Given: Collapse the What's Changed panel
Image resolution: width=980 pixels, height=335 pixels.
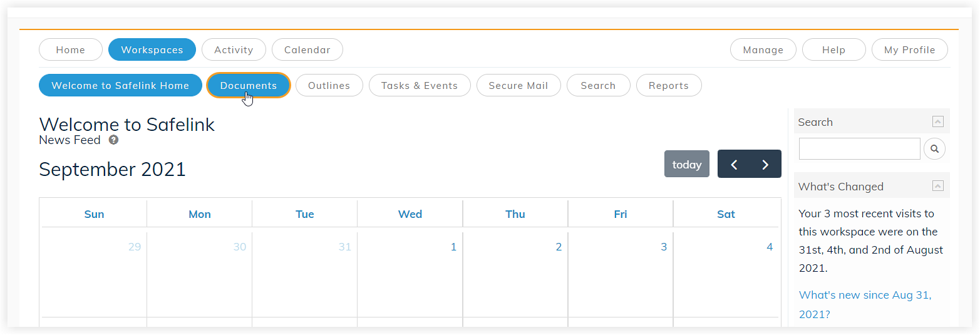Looking at the screenshot, I should pos(937,186).
